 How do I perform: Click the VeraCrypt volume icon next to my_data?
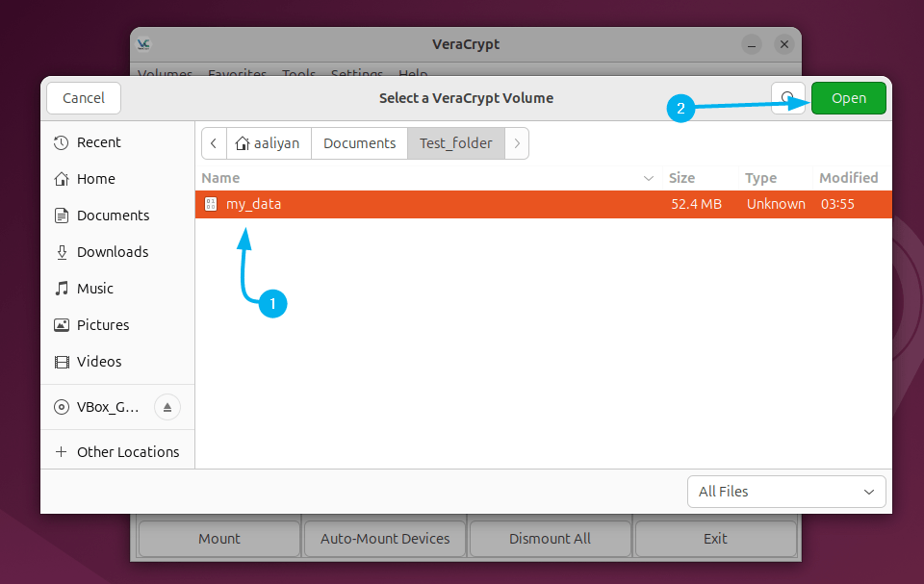click(x=210, y=204)
